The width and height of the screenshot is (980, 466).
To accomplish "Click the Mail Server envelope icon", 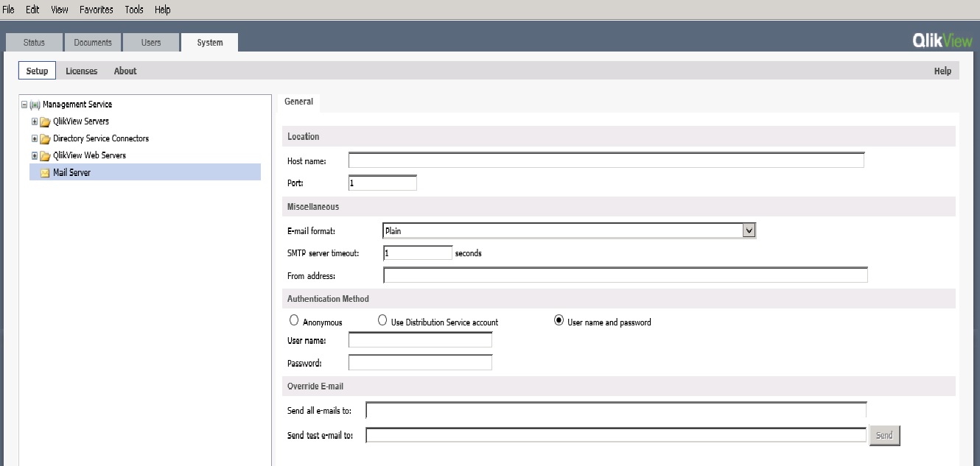I will 45,172.
